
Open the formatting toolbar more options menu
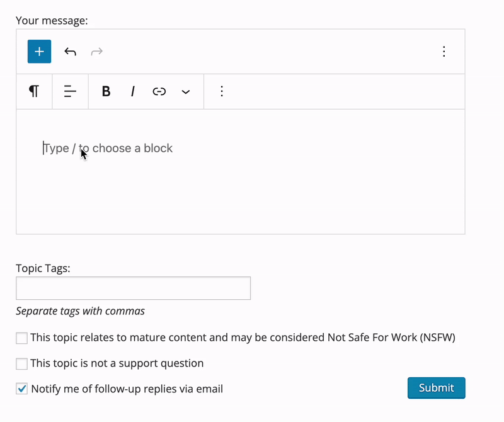click(222, 91)
